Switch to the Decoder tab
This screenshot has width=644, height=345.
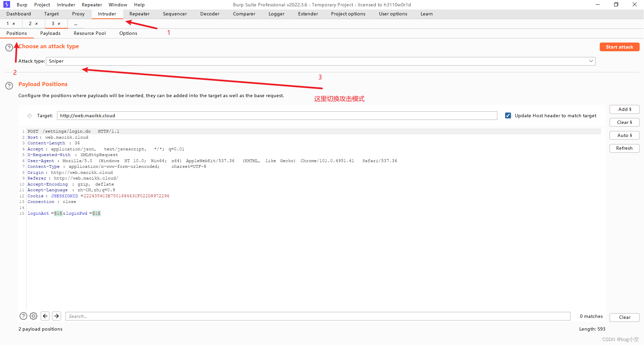210,14
